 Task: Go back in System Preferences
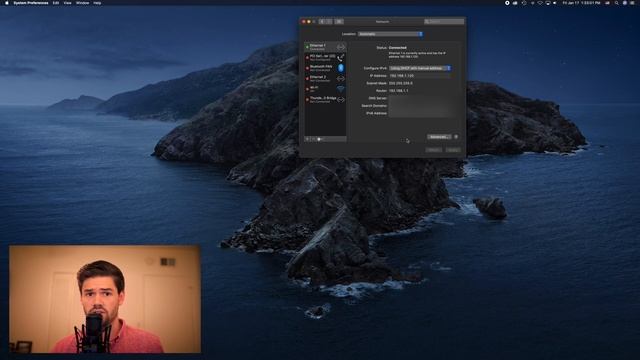[322, 21]
